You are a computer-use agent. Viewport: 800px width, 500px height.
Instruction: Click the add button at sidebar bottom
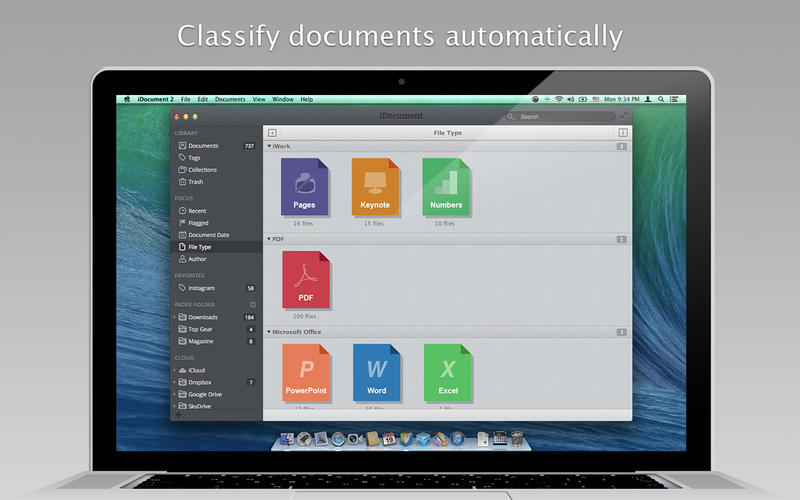coord(178,415)
